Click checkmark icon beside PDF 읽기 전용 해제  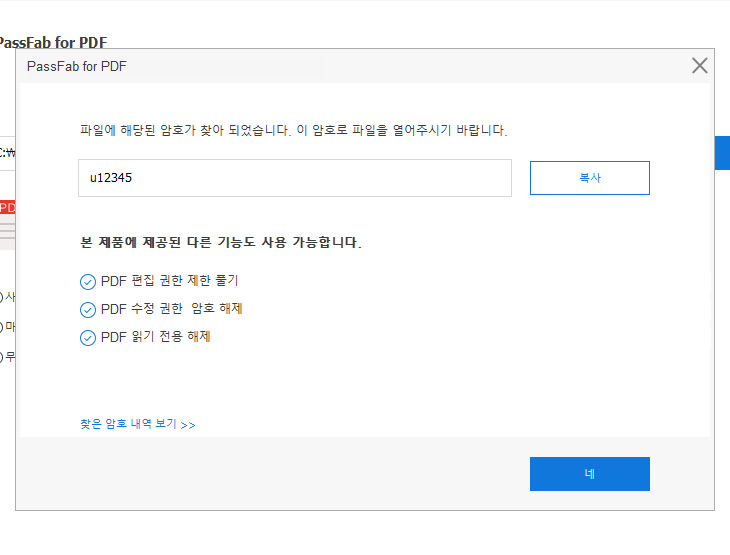click(88, 338)
